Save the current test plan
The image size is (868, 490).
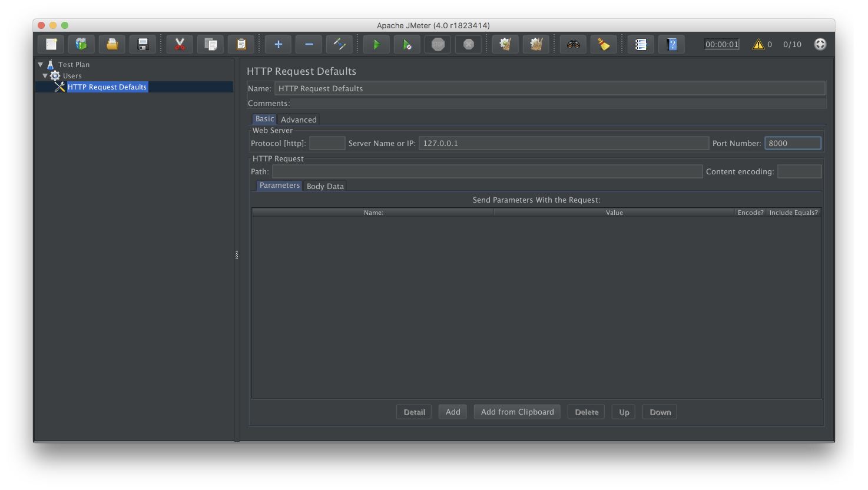pos(142,44)
